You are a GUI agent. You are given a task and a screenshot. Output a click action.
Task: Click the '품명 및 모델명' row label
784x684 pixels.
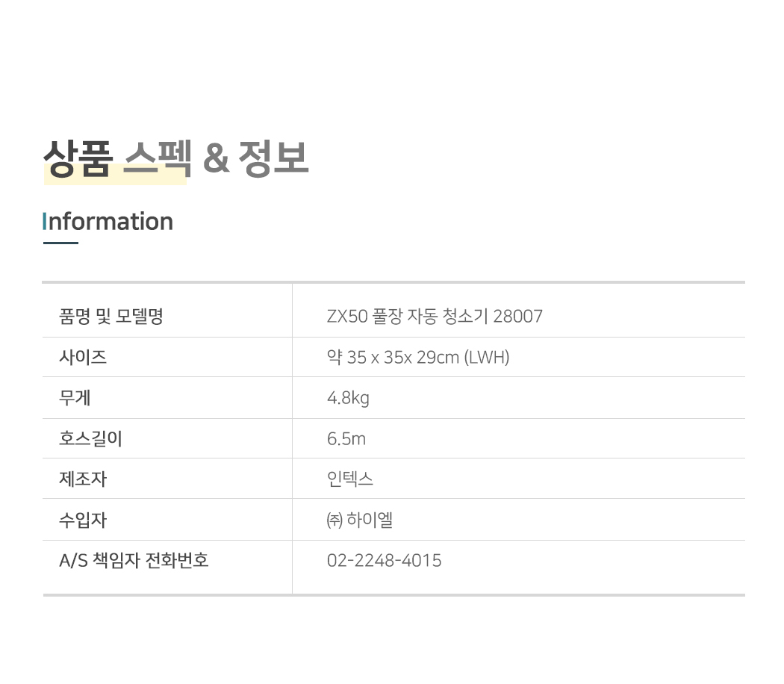click(111, 317)
